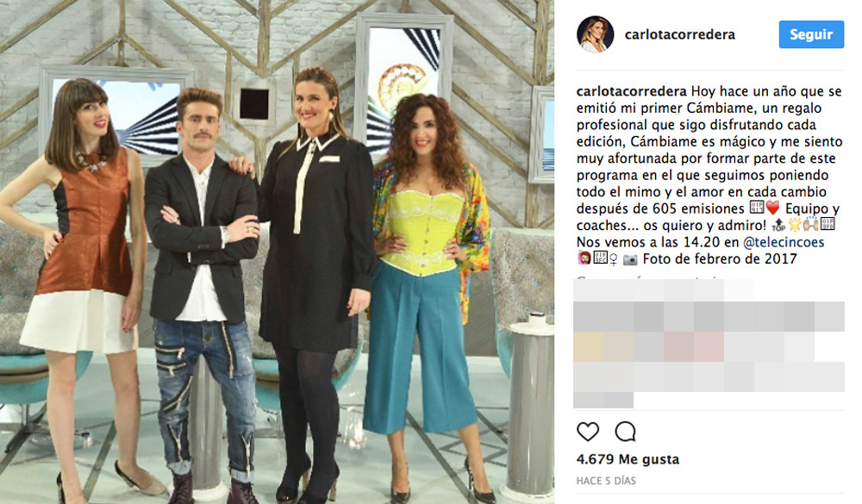
Task: Click the red heart emoji in caption
Action: (x=772, y=208)
